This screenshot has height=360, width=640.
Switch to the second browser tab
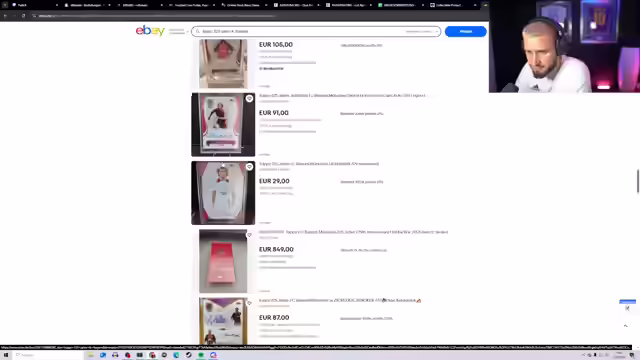coord(87,5)
